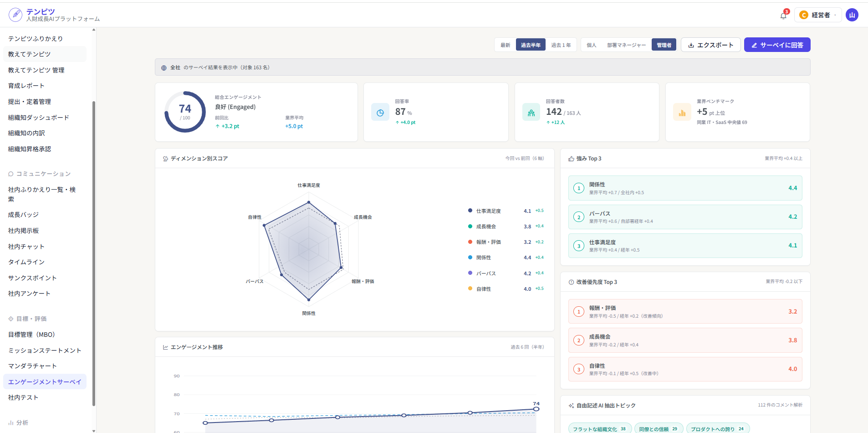The width and height of the screenshot is (868, 433).
Task: Click the clock icon on 回答率 card
Action: tap(380, 113)
